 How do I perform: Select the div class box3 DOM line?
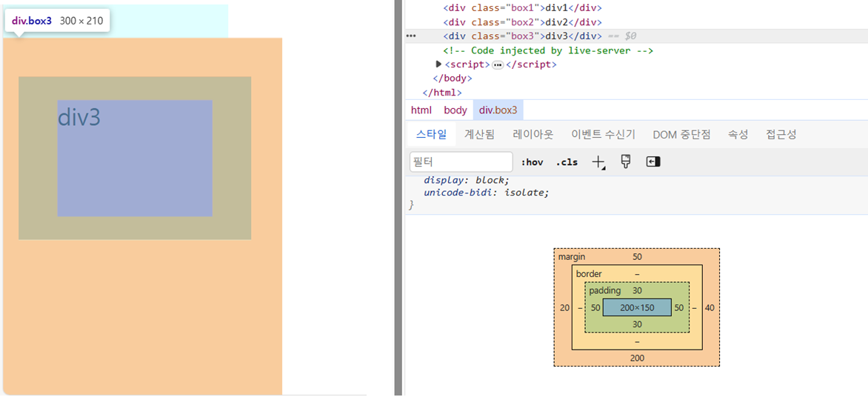(522, 36)
